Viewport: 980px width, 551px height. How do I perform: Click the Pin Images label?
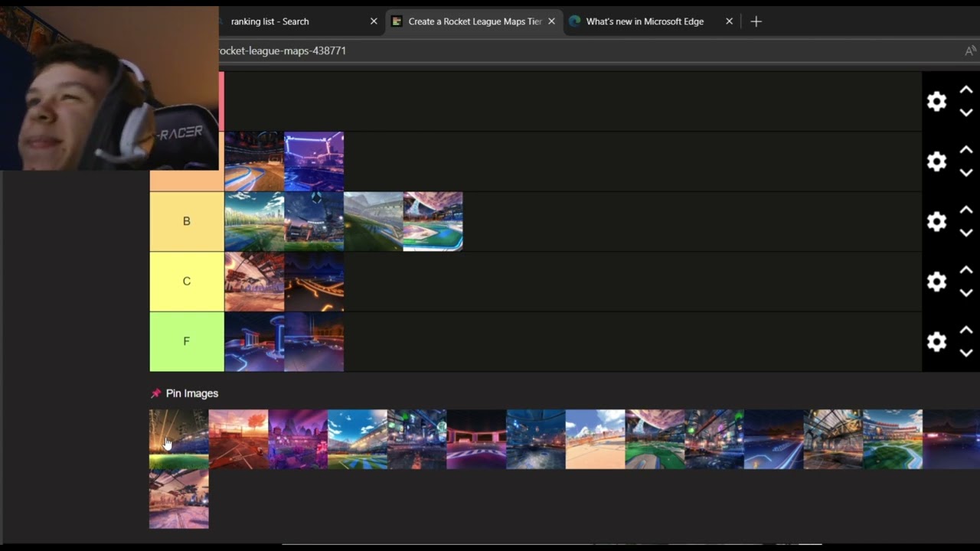(x=192, y=393)
